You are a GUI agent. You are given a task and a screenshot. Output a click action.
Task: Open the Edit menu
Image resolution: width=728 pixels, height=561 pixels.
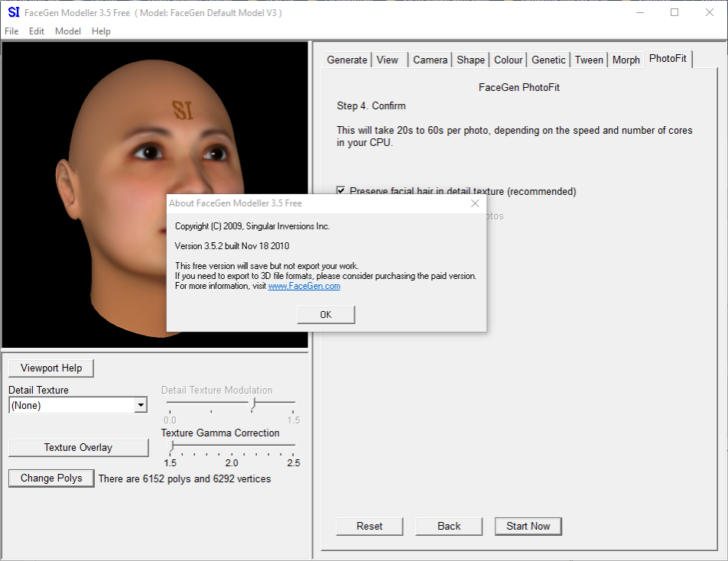(x=37, y=31)
